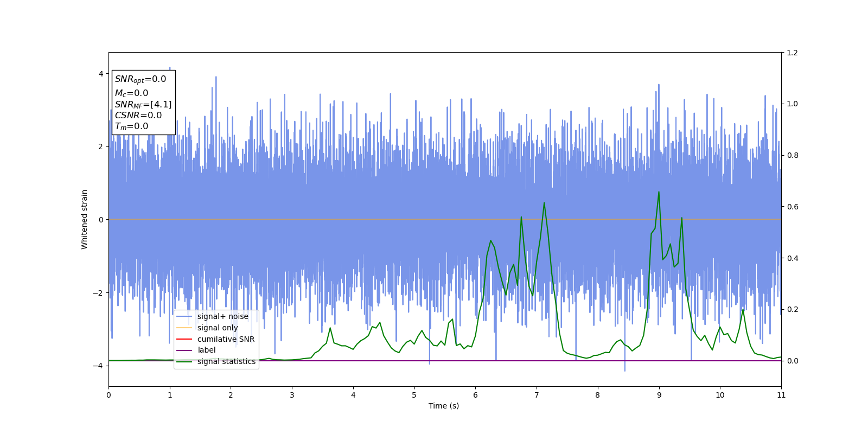Click the right y-axis tick label 0.6
This screenshot has width=868, height=434.
(792, 207)
